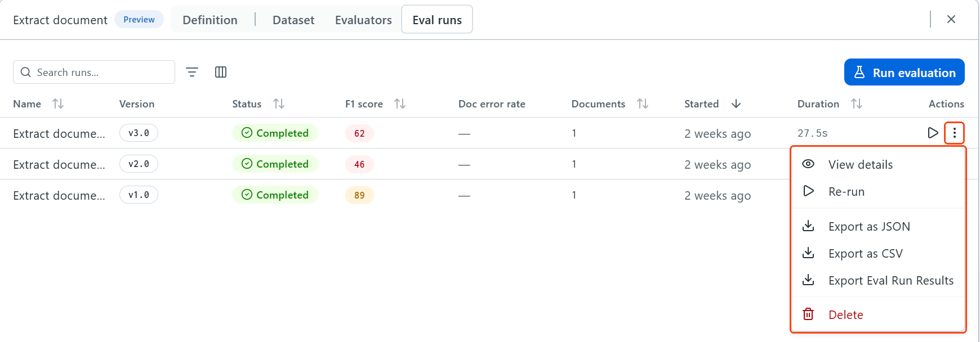Click the Doc error rate column header
This screenshot has width=980, height=342.
tap(492, 103)
